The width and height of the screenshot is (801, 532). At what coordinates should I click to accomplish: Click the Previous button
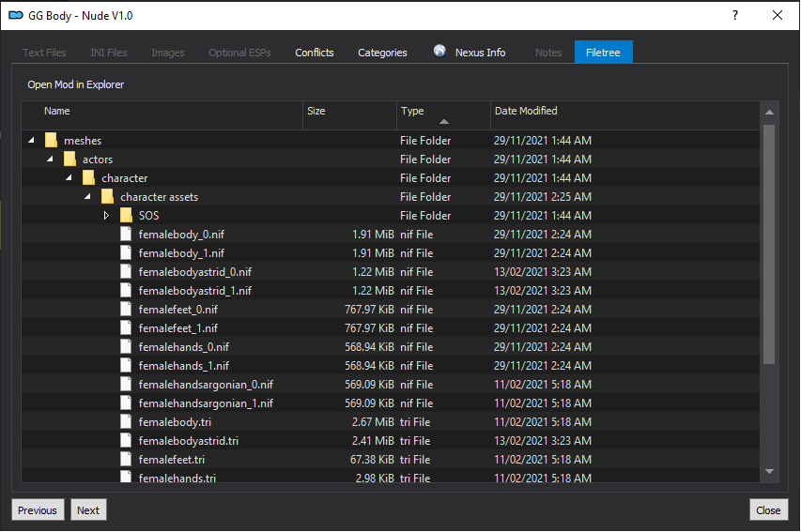pos(38,510)
